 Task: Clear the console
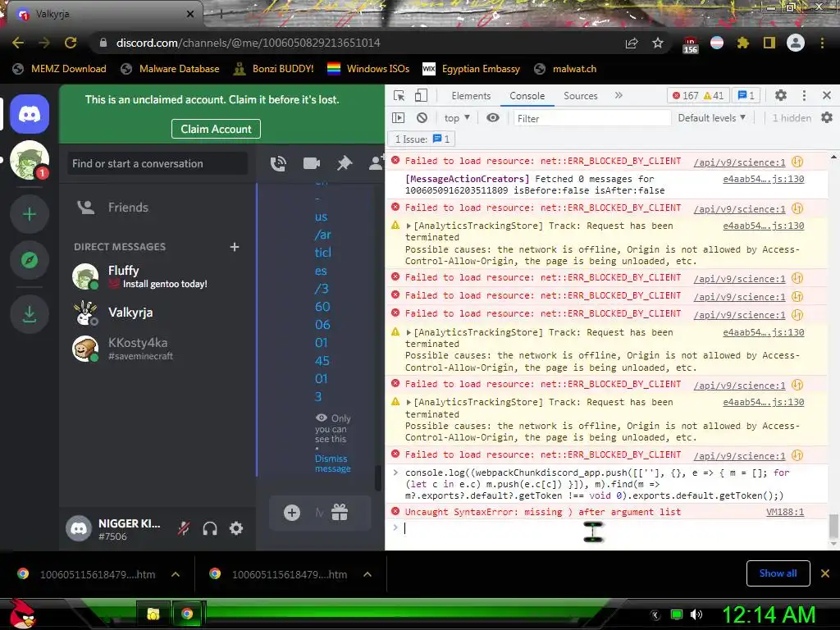[422, 117]
